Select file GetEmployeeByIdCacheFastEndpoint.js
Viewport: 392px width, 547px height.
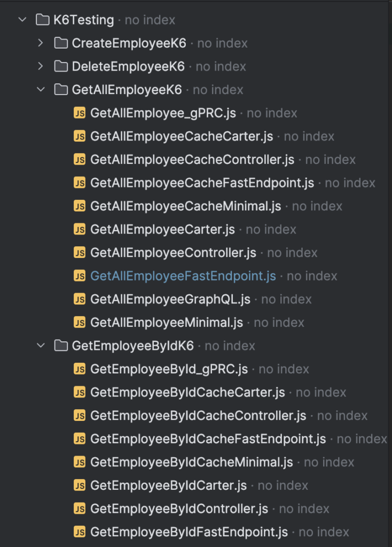(208, 439)
